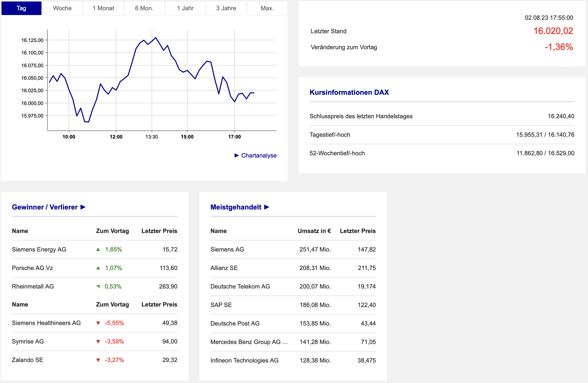Switch chart to the Woche tab
This screenshot has width=588, height=383.
pos(62,8)
